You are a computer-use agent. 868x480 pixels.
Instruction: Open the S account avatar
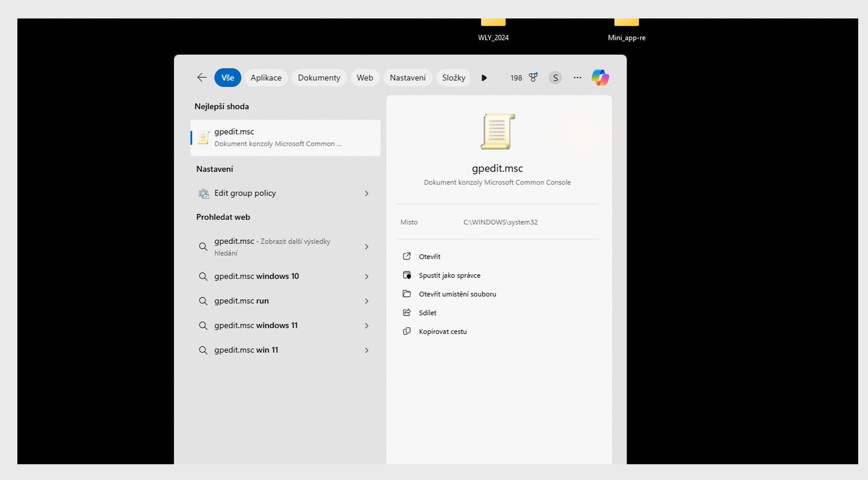tap(555, 78)
